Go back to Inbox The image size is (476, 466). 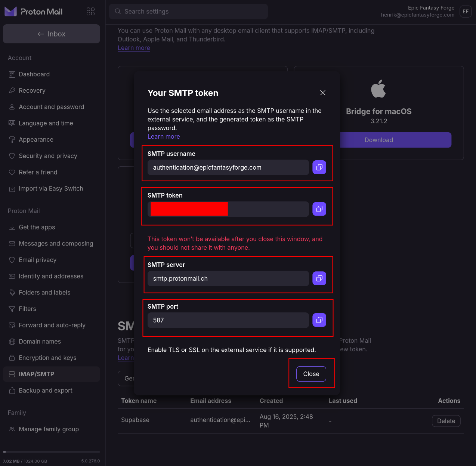[x=52, y=34]
